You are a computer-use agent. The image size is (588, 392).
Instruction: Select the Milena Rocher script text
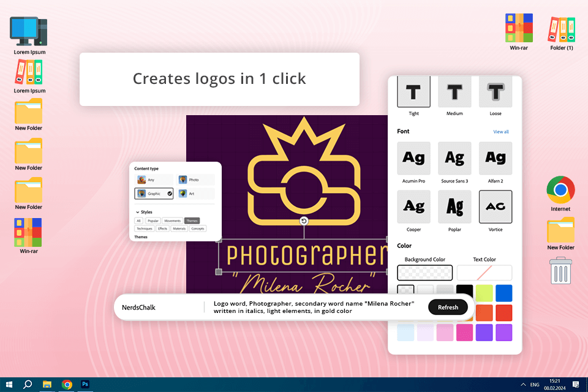tap(304, 283)
